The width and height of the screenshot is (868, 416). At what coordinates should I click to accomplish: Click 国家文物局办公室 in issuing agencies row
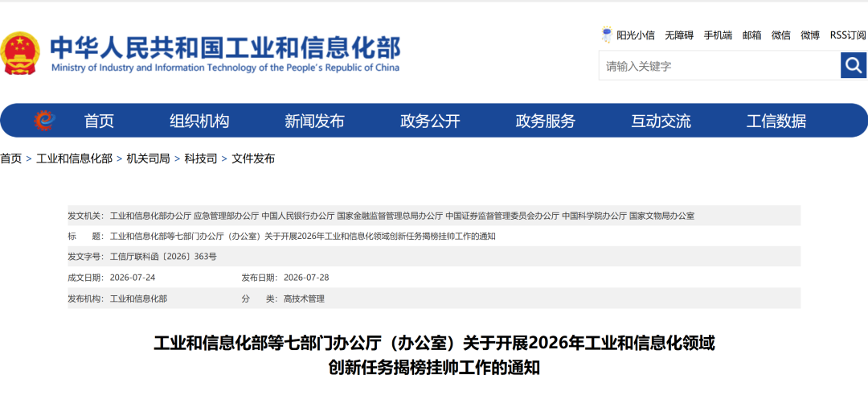(661, 216)
